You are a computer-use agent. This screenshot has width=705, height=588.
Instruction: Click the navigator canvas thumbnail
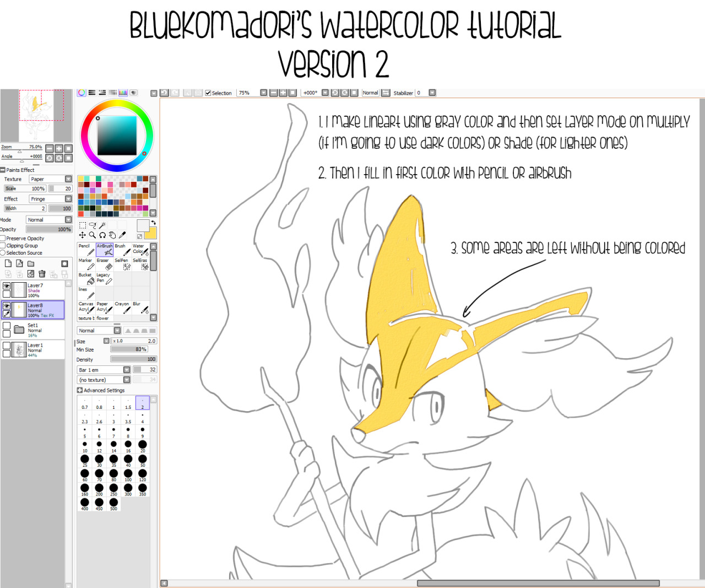pos(37,116)
